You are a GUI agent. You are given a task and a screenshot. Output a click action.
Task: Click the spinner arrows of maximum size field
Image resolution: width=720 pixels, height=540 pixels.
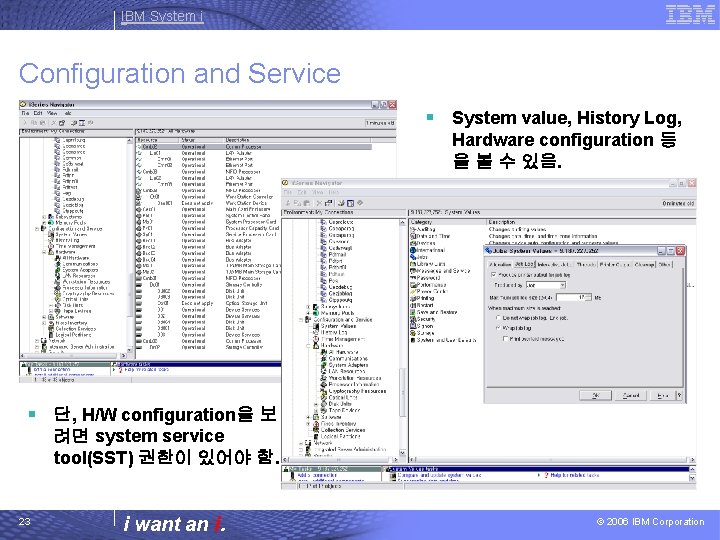coord(589,298)
